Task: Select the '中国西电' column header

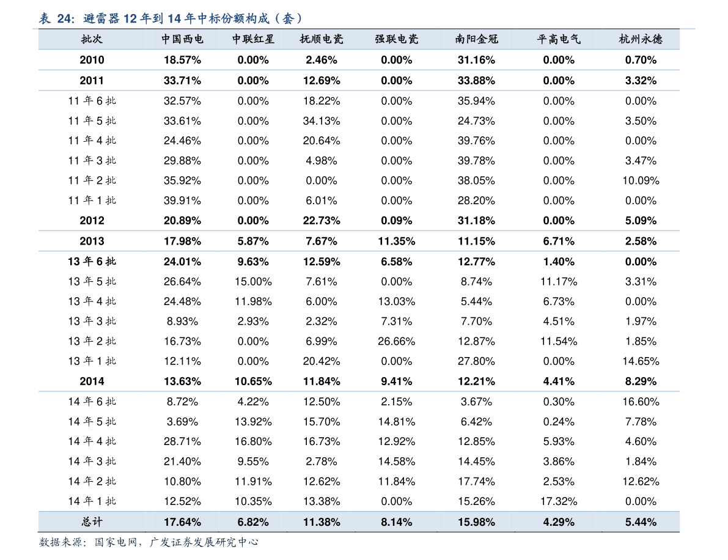Action: pos(182,39)
